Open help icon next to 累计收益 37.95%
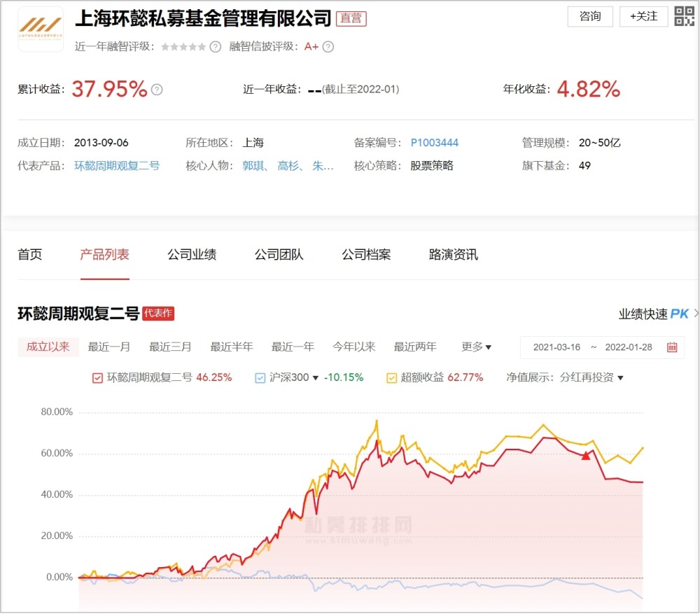700x614 pixels. click(157, 90)
